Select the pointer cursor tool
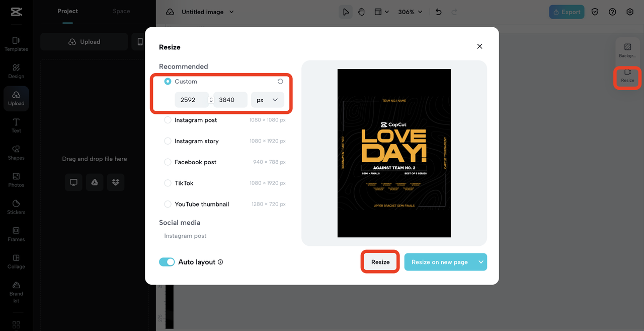The width and height of the screenshot is (644, 331). (x=346, y=12)
